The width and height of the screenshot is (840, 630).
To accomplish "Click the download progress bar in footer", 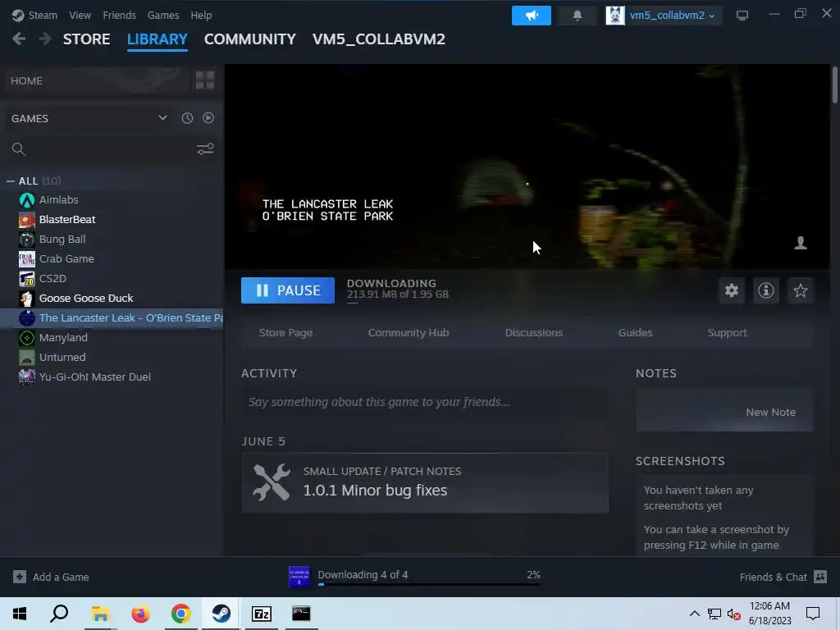I will (429, 584).
